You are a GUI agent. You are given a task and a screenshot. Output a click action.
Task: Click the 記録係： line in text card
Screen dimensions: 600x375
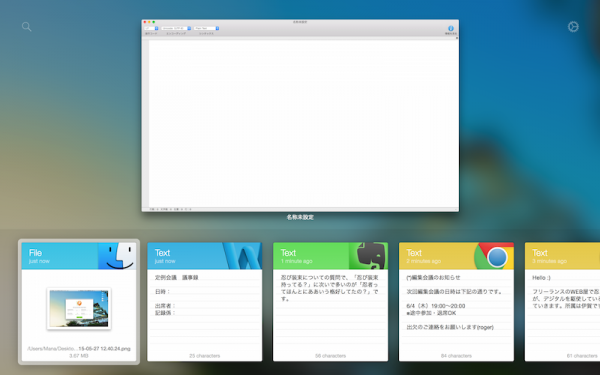point(165,313)
